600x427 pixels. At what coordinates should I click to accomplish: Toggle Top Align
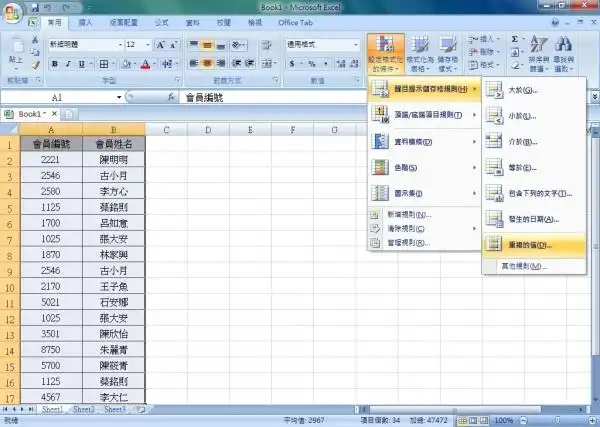(x=194, y=45)
